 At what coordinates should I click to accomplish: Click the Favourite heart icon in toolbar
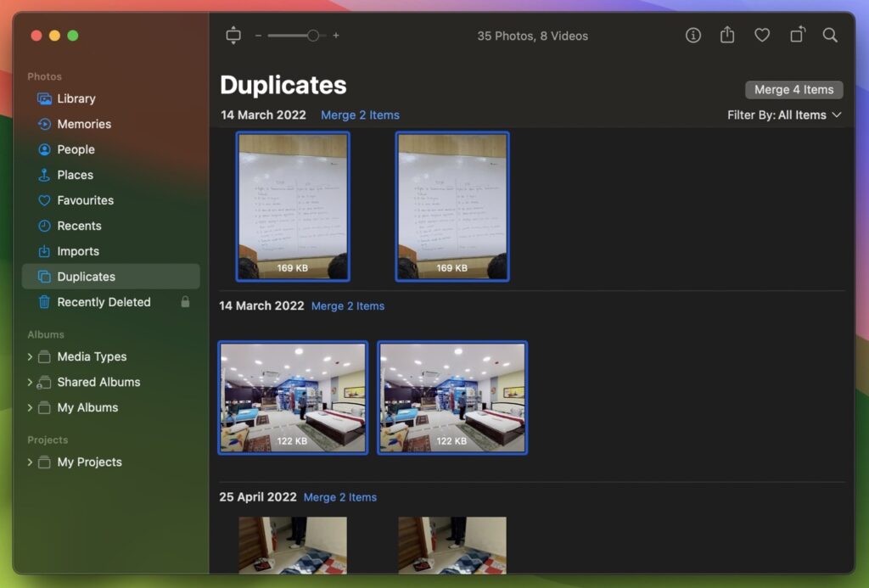tap(762, 36)
